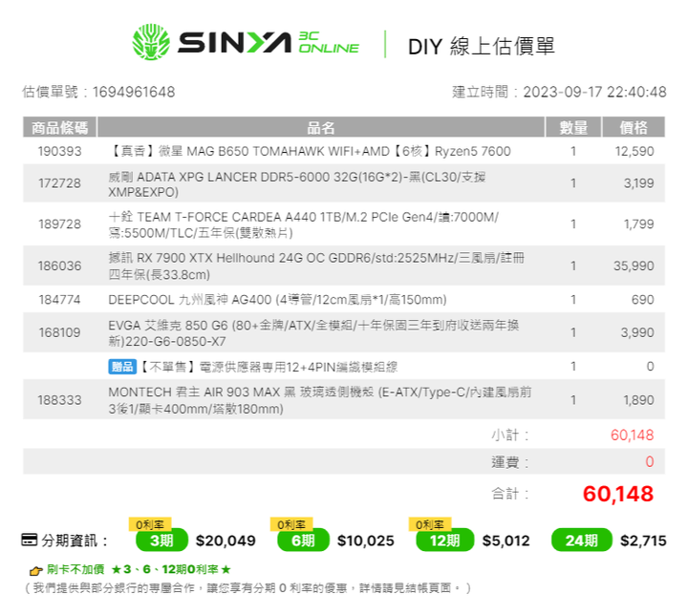Click the DIY 線上估價單 title
Image resolution: width=688 pixels, height=616 pixels.
point(482,47)
